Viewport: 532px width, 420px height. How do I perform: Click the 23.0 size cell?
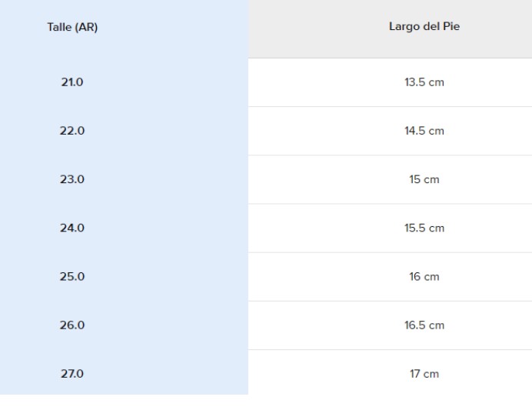[72, 179]
